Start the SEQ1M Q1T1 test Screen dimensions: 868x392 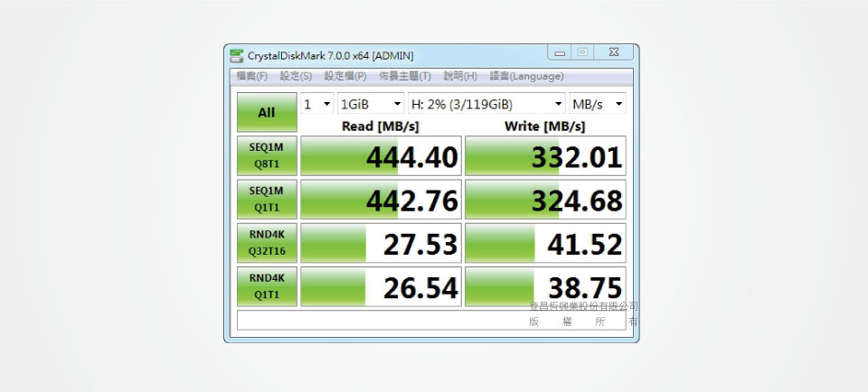tap(267, 199)
